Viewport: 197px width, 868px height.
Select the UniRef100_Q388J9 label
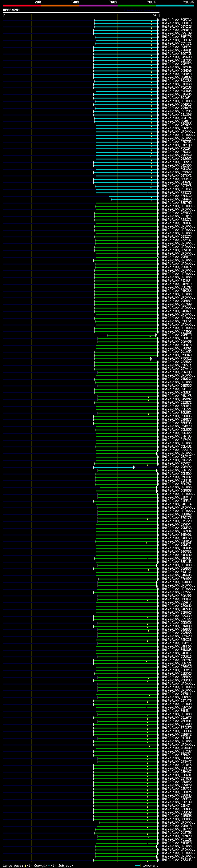[176, 338]
